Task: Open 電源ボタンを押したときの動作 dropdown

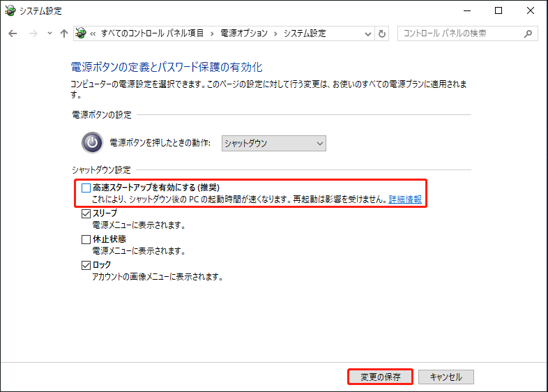Action: click(273, 144)
